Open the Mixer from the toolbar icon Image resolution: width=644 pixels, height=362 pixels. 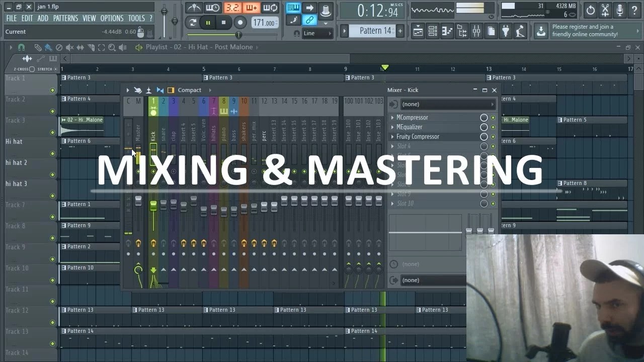click(476, 31)
